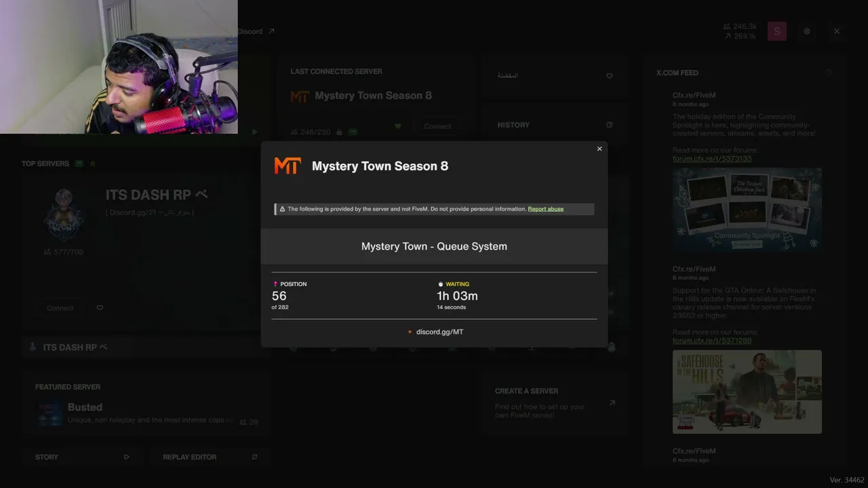Viewport: 868px width, 488px height.
Task: Click the ITS DASH RP server avatar
Action: [64, 215]
